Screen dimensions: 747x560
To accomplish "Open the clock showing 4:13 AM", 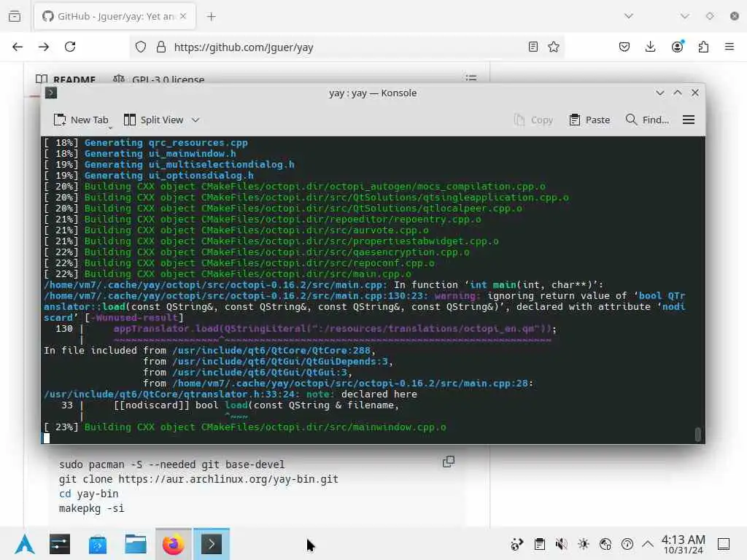I will point(683,544).
